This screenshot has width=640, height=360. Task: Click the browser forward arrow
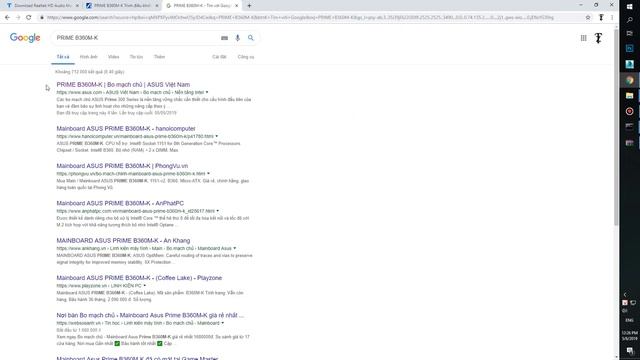(x=18, y=18)
